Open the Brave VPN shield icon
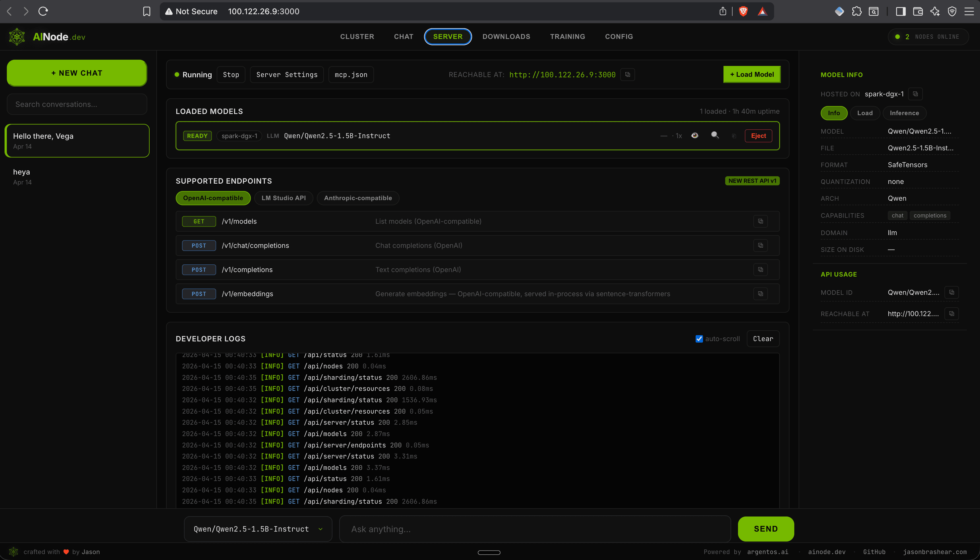The image size is (980, 560). (x=952, y=11)
